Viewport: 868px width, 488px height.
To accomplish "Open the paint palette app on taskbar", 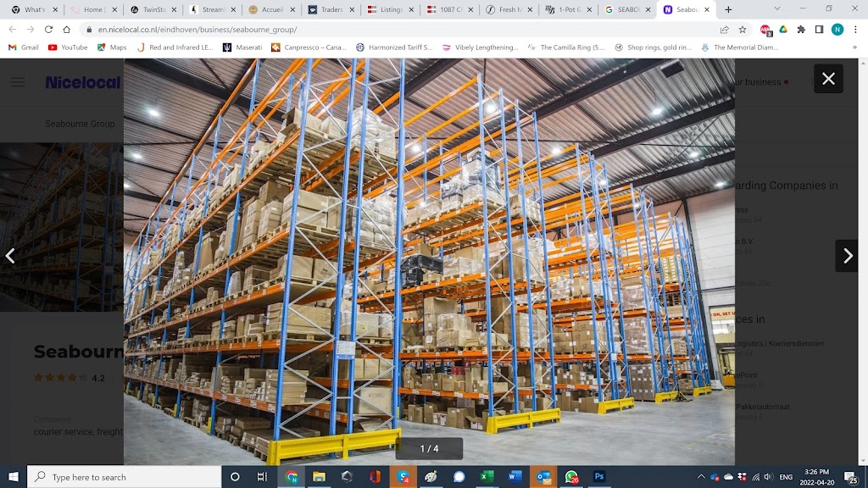I will click(x=431, y=477).
